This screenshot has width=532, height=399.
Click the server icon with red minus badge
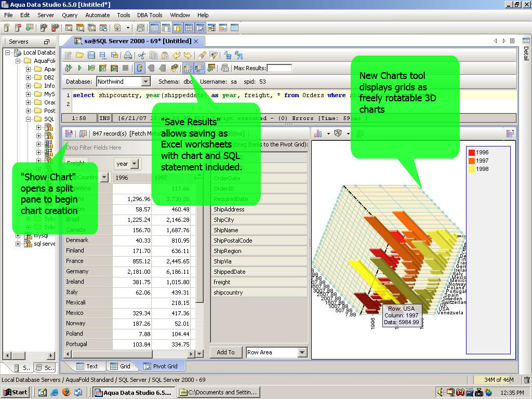(18, 28)
